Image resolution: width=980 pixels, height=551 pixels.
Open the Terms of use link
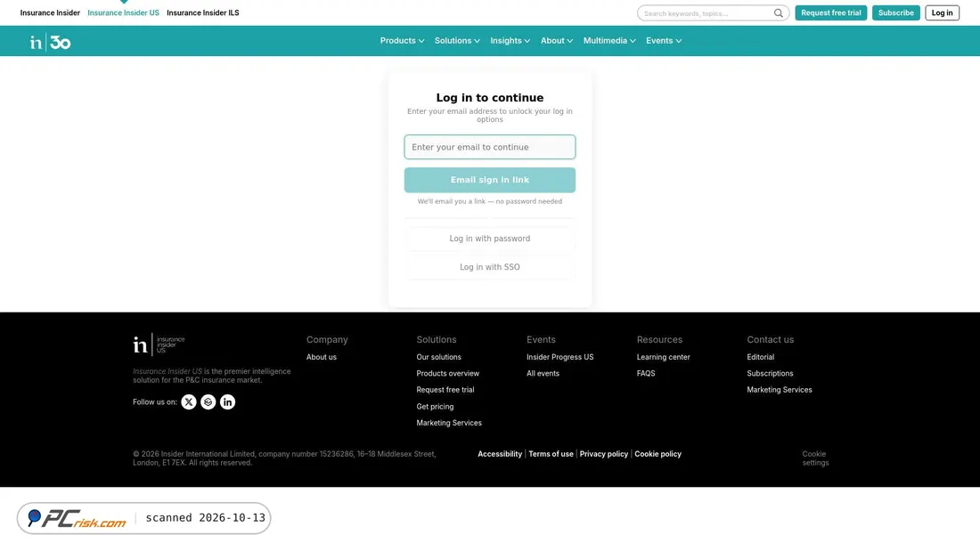(x=551, y=454)
